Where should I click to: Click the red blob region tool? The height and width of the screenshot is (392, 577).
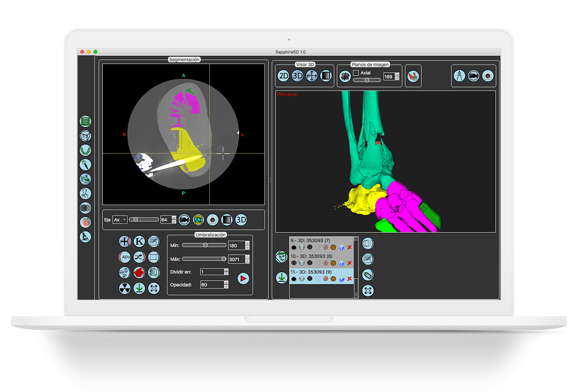pyautogui.click(x=139, y=272)
